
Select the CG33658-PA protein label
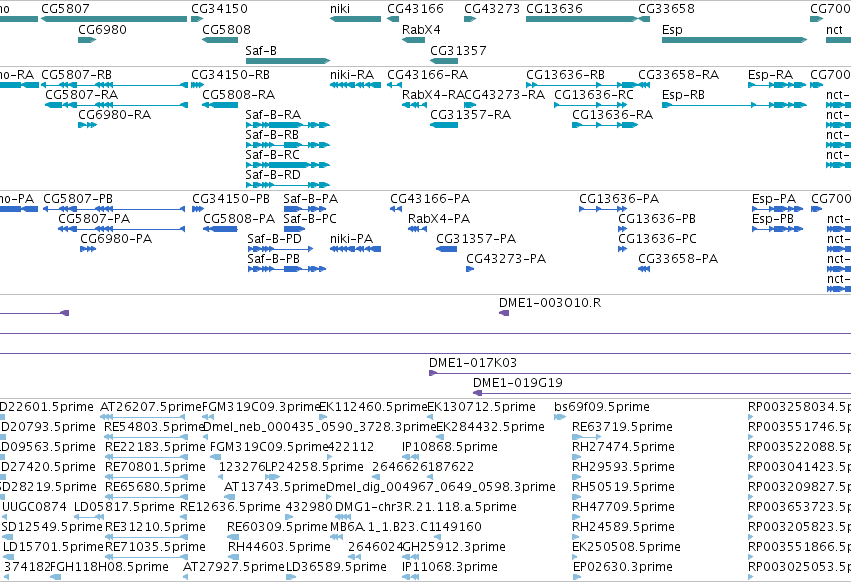click(678, 259)
